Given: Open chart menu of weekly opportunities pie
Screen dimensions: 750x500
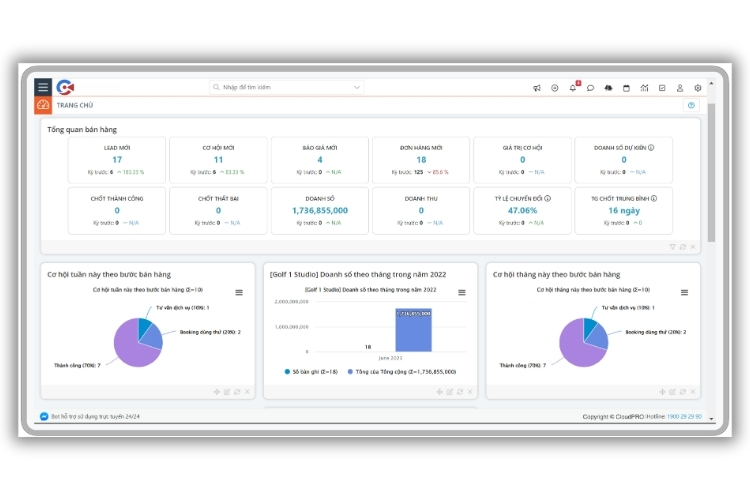Looking at the screenshot, I should [x=238, y=292].
